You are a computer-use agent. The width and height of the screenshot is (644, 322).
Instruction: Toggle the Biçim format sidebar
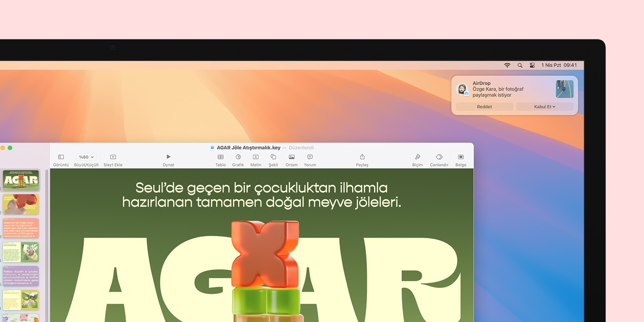[417, 158]
